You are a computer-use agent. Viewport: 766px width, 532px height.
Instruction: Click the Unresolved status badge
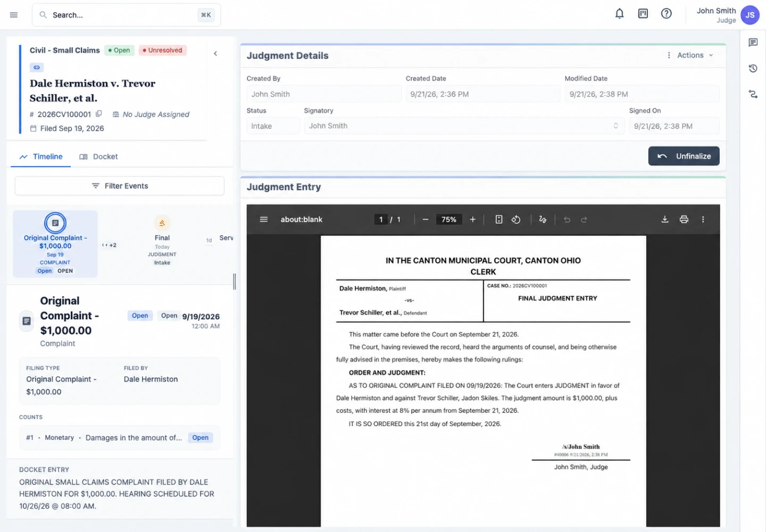pyautogui.click(x=163, y=50)
